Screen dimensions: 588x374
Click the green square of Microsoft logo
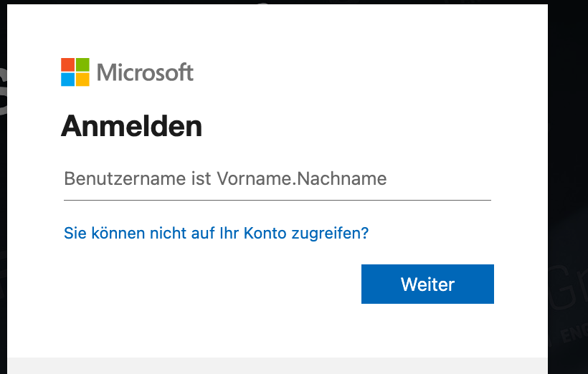pyautogui.click(x=82, y=64)
